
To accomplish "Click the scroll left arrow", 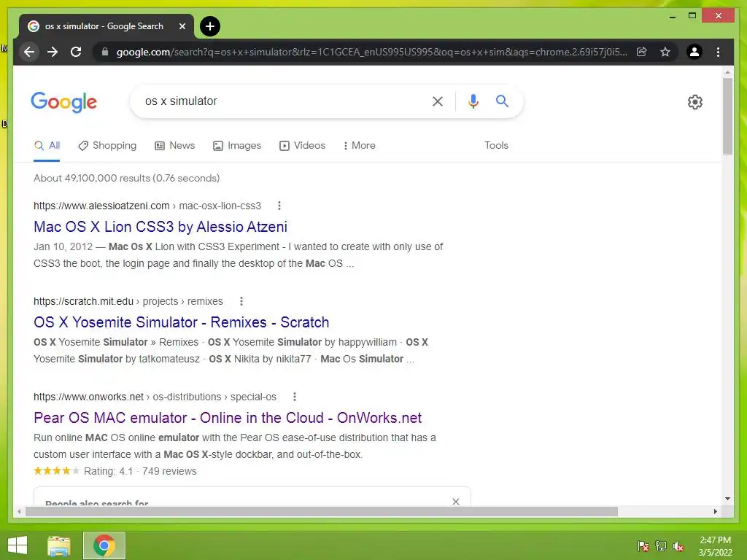I will [19, 511].
